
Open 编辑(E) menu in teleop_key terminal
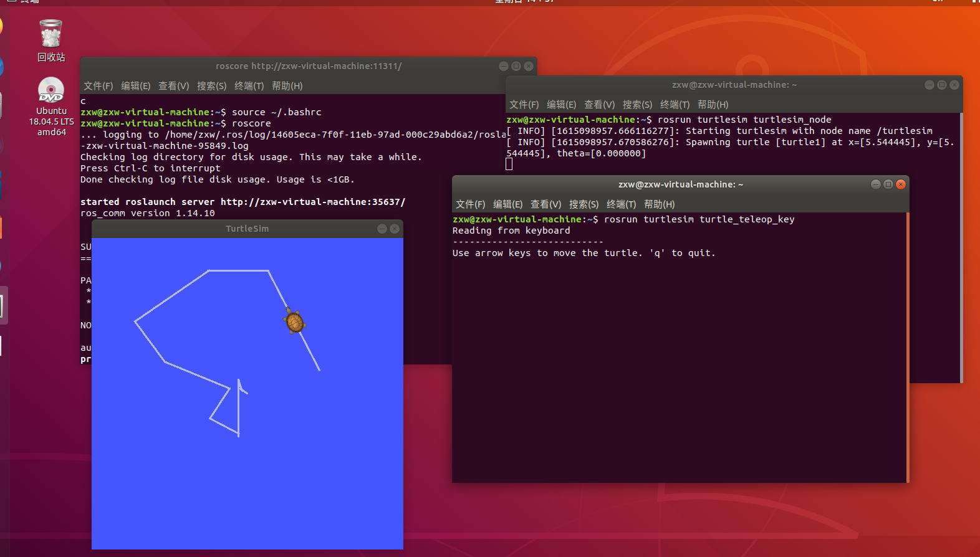(508, 204)
